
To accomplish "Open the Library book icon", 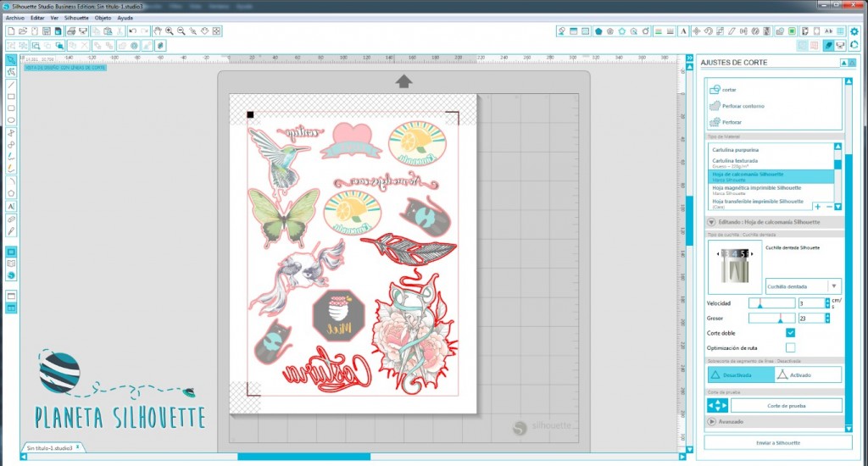I will click(11, 264).
